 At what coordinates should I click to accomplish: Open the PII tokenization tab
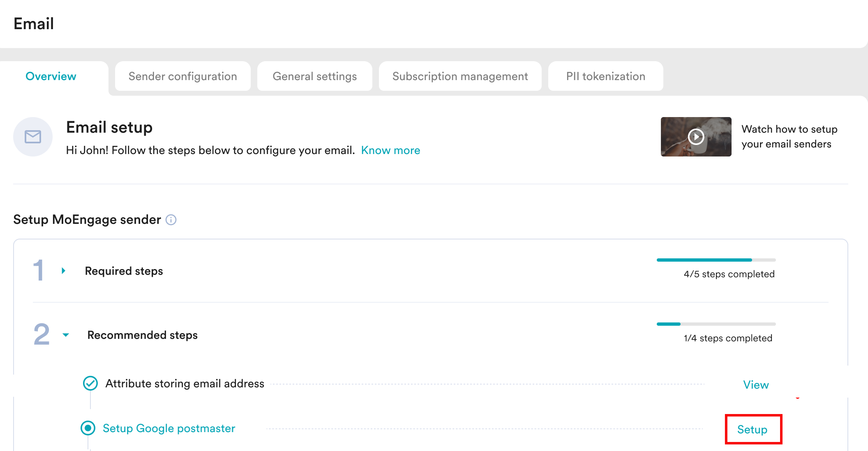(605, 76)
